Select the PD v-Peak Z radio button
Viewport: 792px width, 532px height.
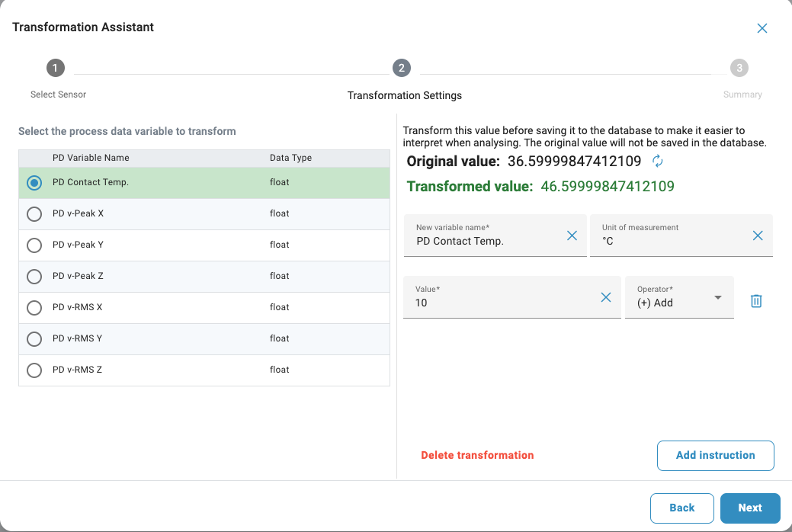pos(34,277)
